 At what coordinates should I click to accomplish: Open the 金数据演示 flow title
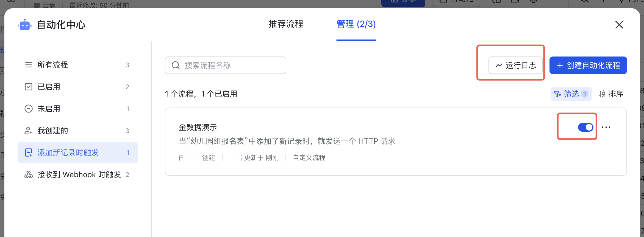coord(198,127)
